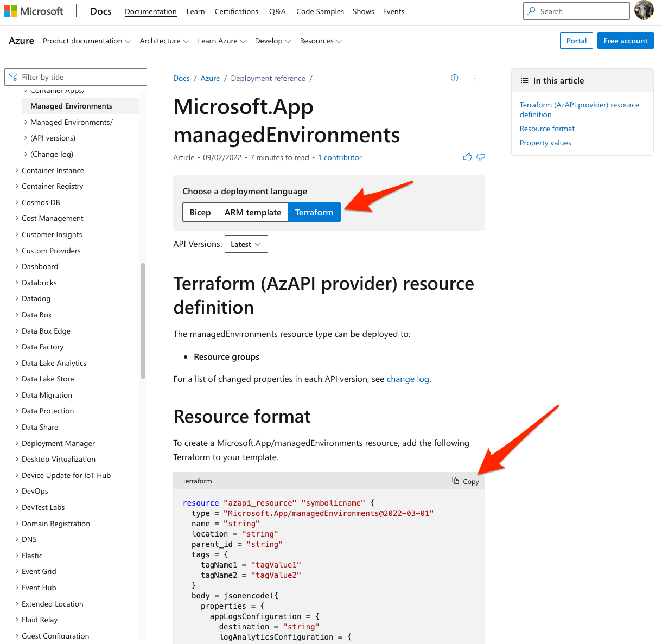This screenshot has width=662, height=644.
Task: Click the sidebar vertical scrollbar
Action: [x=143, y=320]
